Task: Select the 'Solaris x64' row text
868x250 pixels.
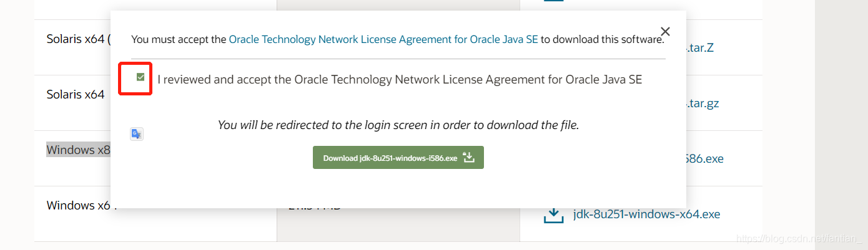Action: [76, 95]
